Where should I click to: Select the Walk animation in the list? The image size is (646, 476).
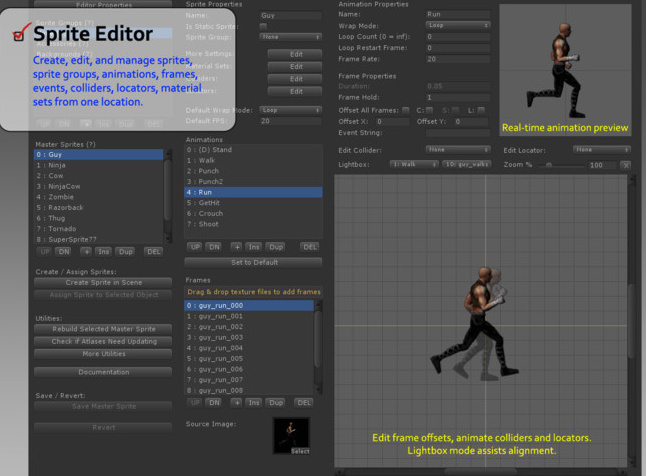[x=253, y=161]
